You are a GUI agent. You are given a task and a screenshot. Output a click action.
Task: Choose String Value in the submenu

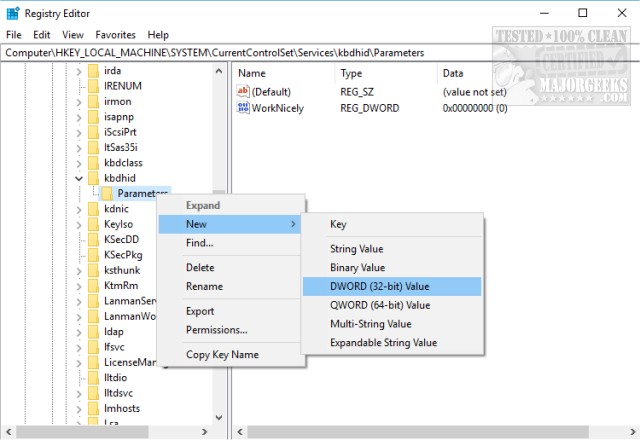point(392,249)
